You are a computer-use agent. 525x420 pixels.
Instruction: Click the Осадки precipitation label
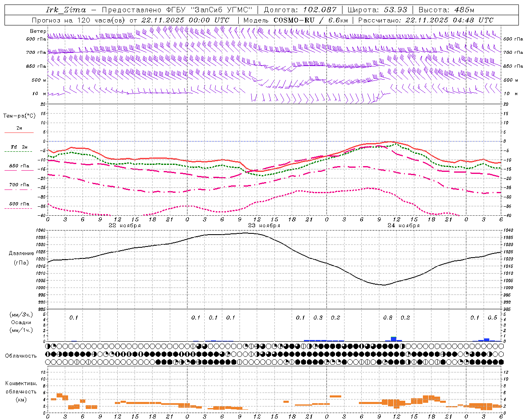(x=21, y=322)
